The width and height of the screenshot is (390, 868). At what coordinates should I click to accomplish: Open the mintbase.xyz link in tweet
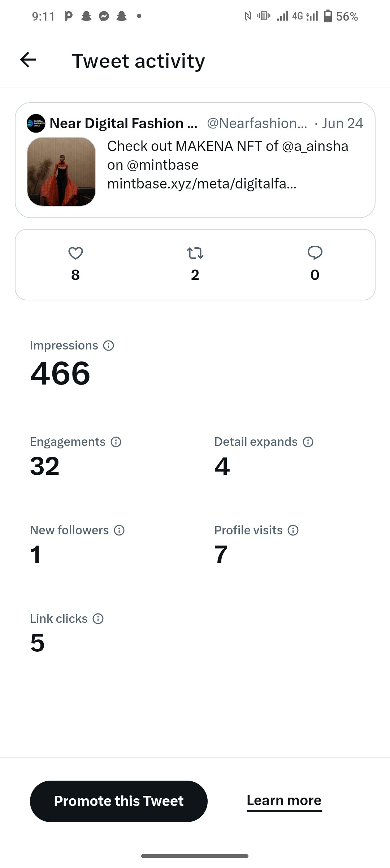(x=201, y=184)
